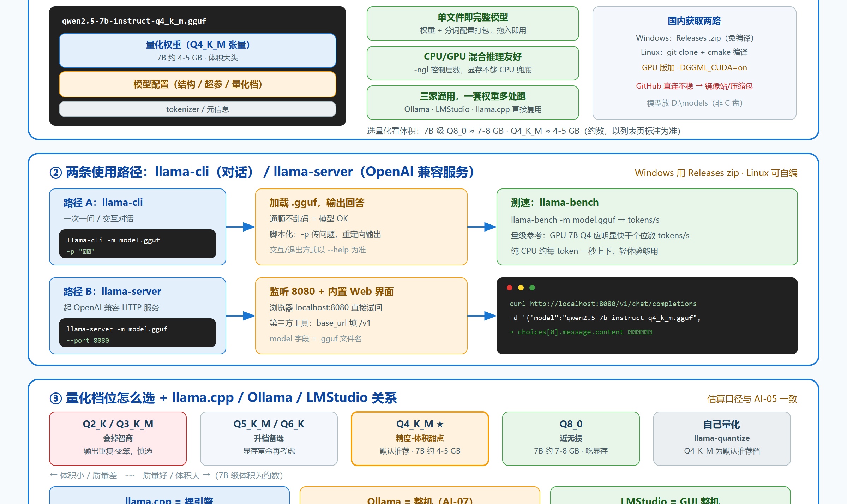Image resolution: width=847 pixels, height=504 pixels.
Task: Click the 测速: llama-bench title
Action: (555, 202)
